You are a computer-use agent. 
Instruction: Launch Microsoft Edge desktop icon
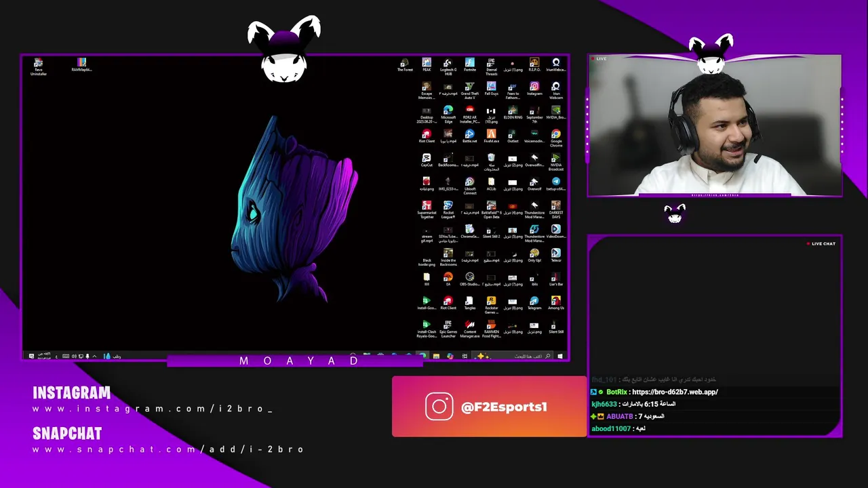[448, 115]
